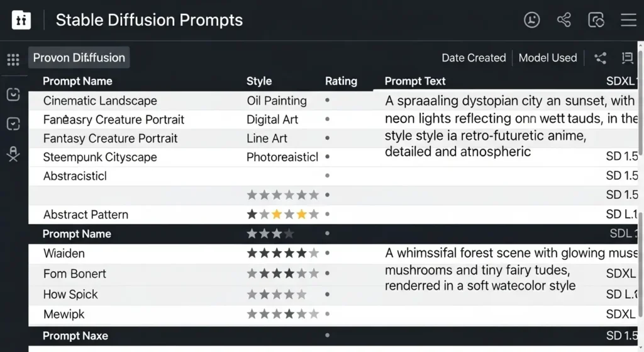Click the smiley face sidebar icon
Image resolution: width=644 pixels, height=352 pixels.
[x=13, y=94]
